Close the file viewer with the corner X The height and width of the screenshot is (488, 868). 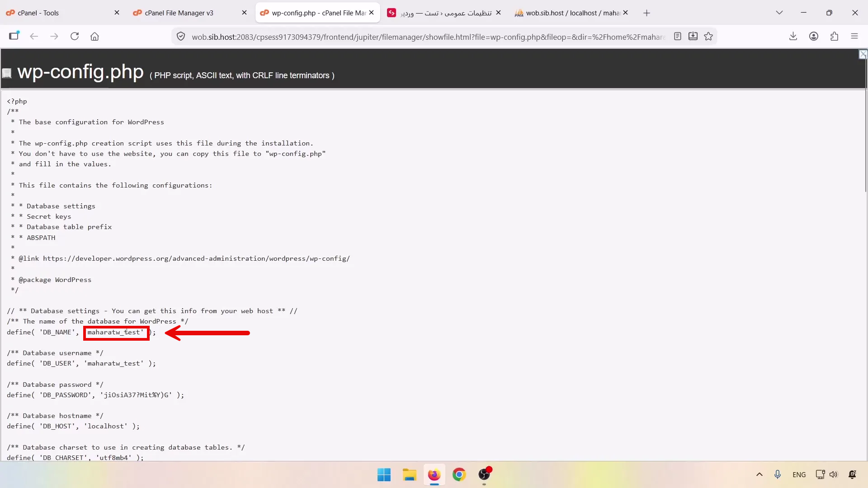[x=863, y=55]
